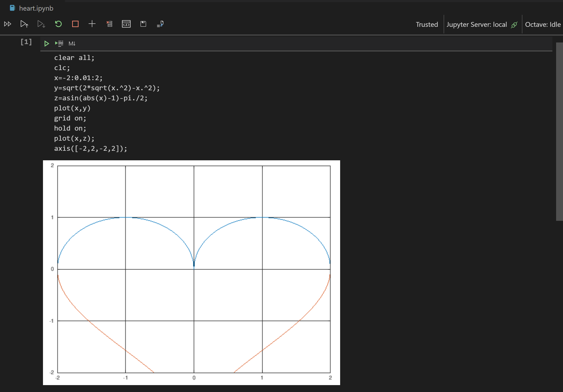
Task: Open the Trusted notebook settings
Action: click(426, 24)
